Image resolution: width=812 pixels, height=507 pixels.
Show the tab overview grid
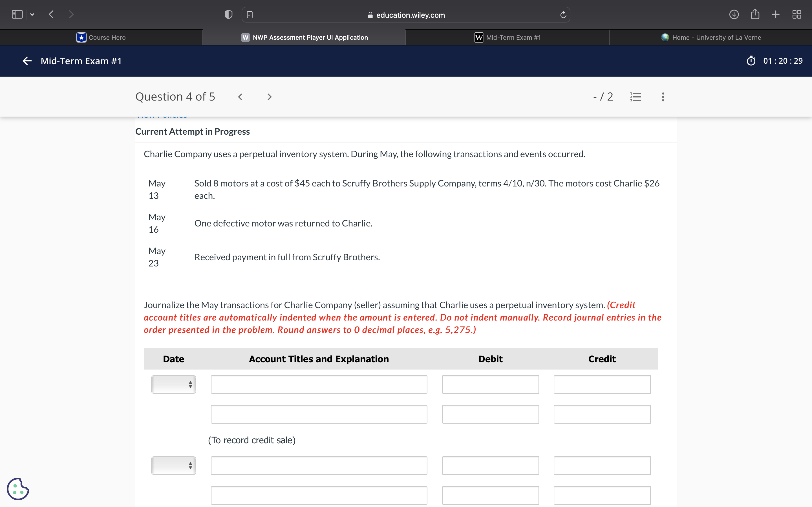tap(796, 14)
